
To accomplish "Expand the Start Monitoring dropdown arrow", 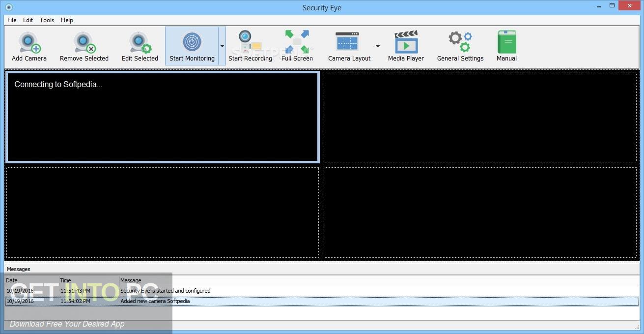I will [222, 45].
